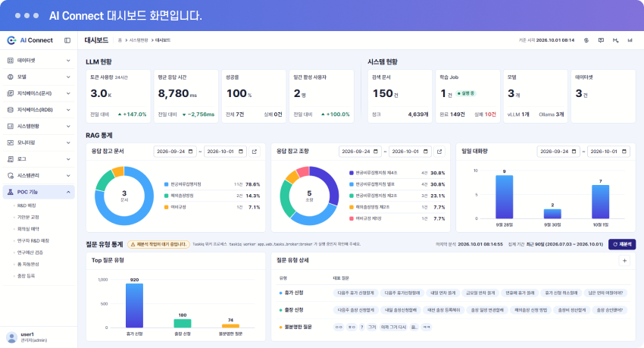This screenshot has height=348, width=644.
Task: Open calendar icon of 응답 참고 문서 start date
Action: tap(191, 152)
